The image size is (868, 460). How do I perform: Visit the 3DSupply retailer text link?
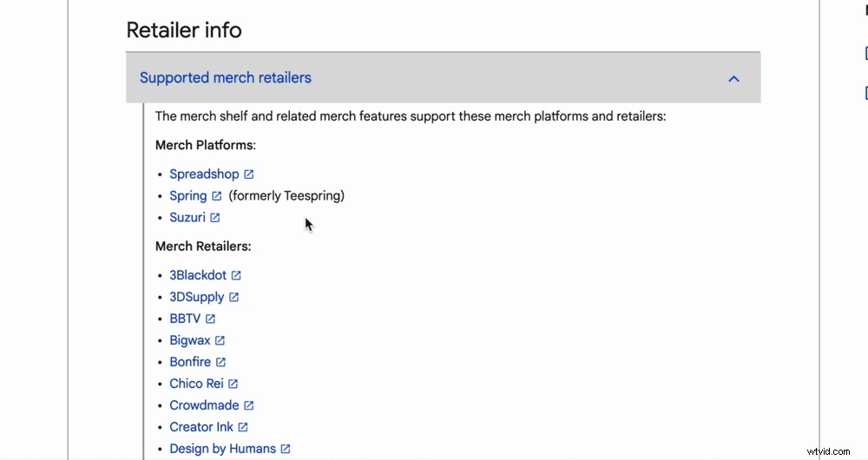pyautogui.click(x=197, y=297)
